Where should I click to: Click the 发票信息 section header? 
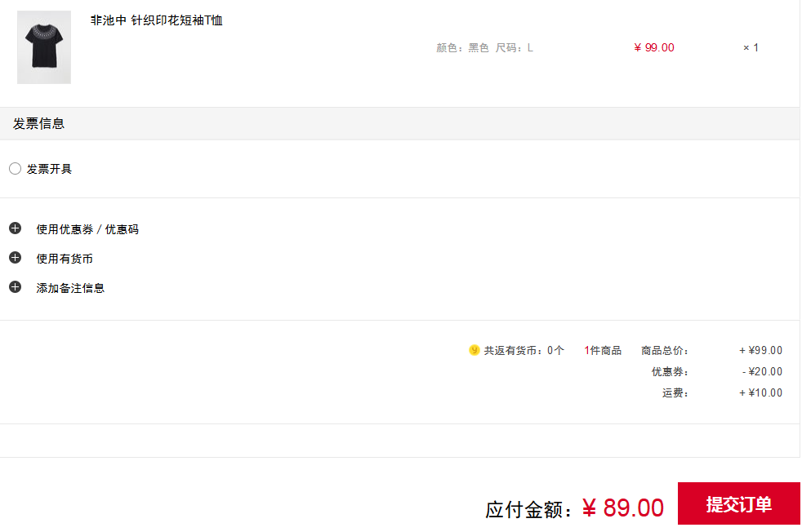click(39, 124)
